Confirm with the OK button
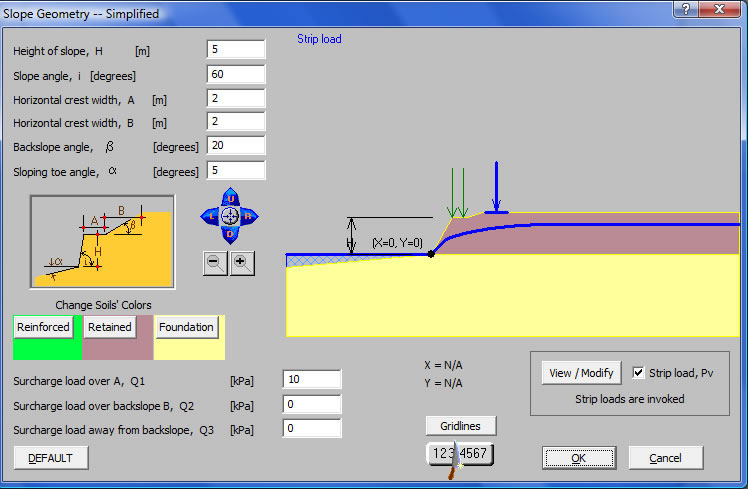 [579, 458]
